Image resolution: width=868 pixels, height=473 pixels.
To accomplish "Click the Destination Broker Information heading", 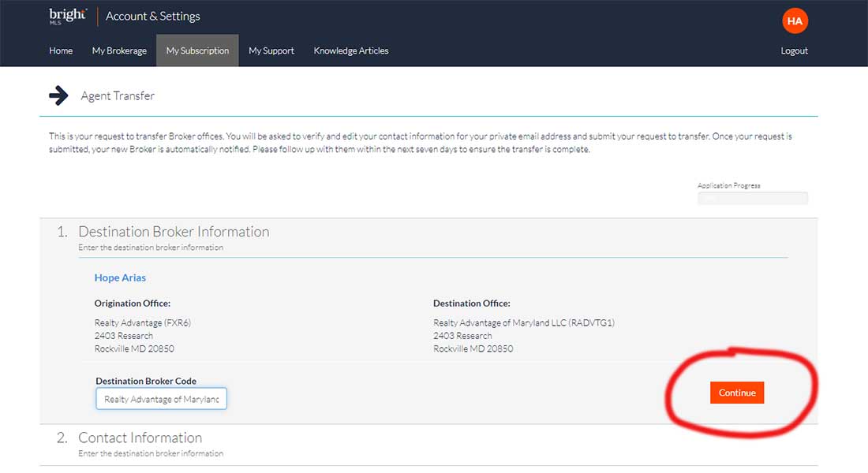I will 174,231.
